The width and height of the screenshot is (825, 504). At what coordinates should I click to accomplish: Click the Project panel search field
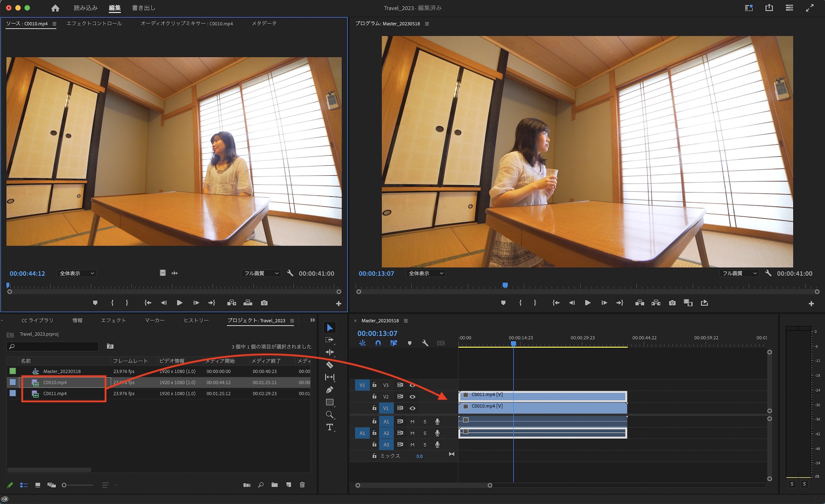coord(54,346)
